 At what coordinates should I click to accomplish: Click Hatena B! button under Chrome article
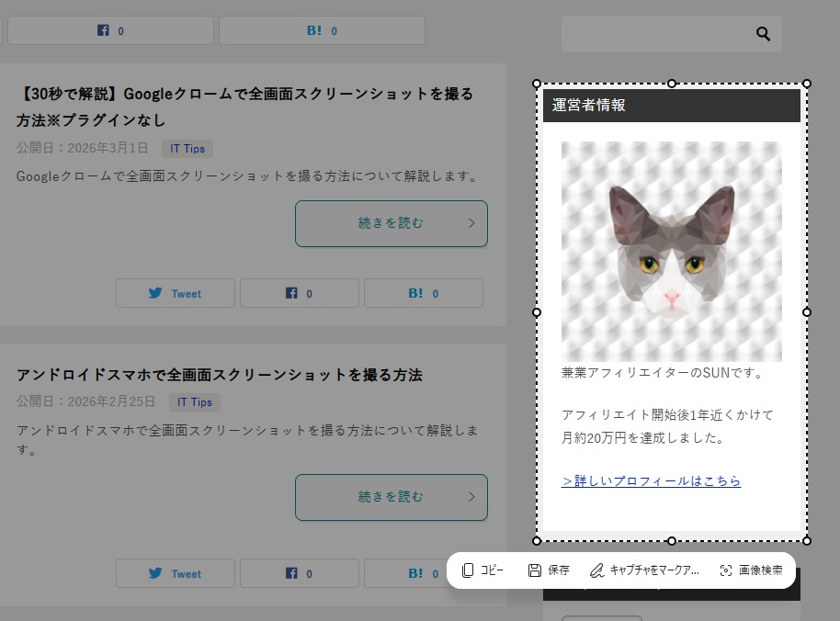tap(424, 293)
